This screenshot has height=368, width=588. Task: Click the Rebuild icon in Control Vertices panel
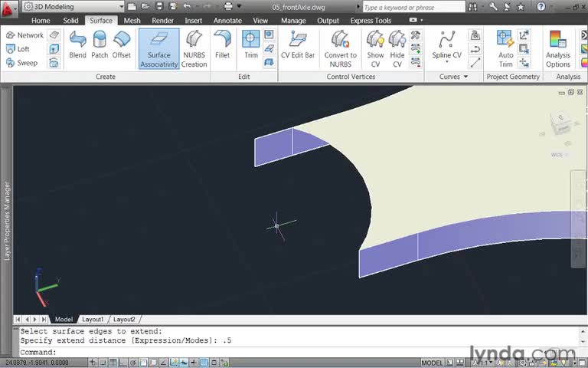pyautogui.click(x=416, y=35)
